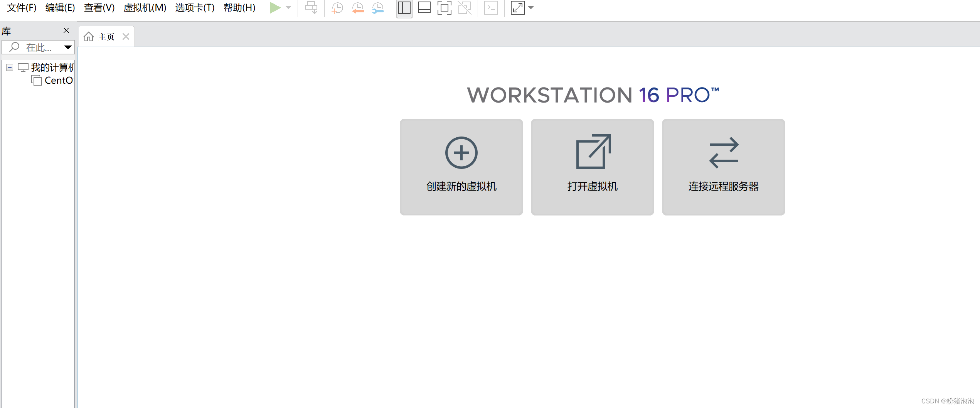
Task: Open the 编辑(E) menu
Action: (x=60, y=8)
